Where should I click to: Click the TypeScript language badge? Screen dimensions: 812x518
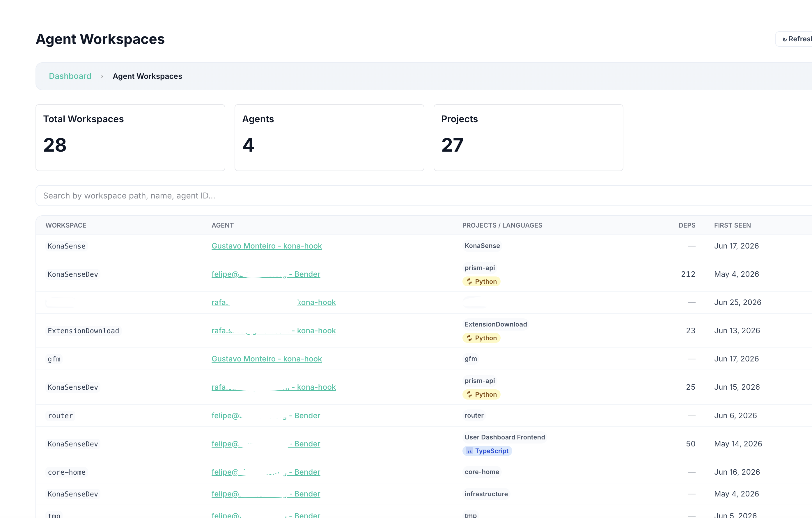click(x=487, y=451)
